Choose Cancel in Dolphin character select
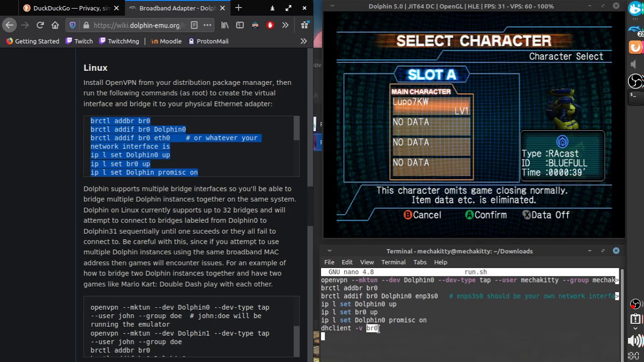Viewport: 644px width, 362px height. click(x=423, y=215)
